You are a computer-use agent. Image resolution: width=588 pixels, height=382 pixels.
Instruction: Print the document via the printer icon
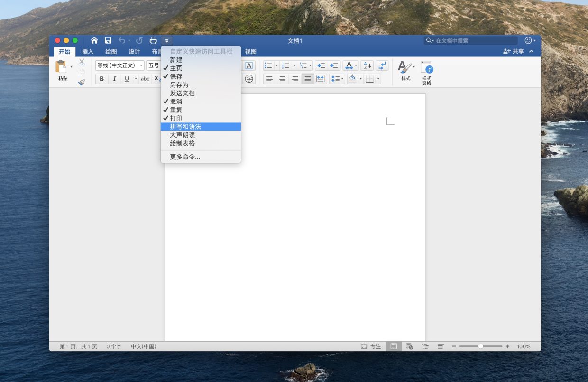(x=153, y=40)
